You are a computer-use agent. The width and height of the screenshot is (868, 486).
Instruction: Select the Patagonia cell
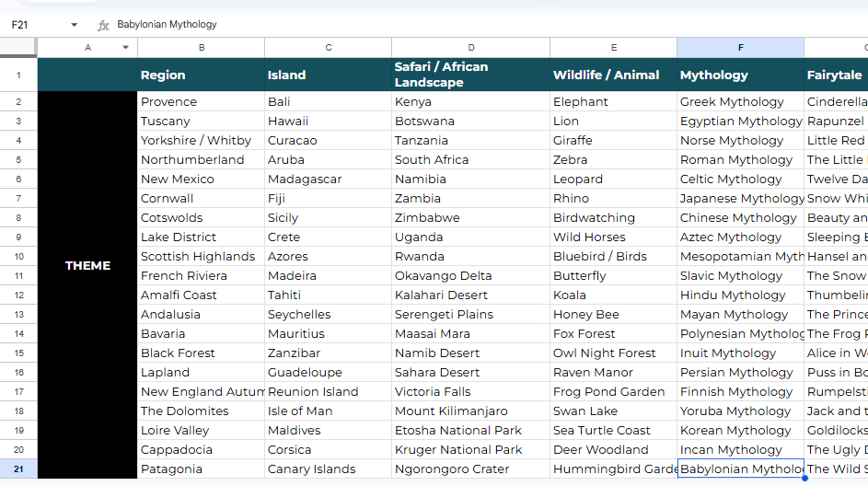[202, 469]
